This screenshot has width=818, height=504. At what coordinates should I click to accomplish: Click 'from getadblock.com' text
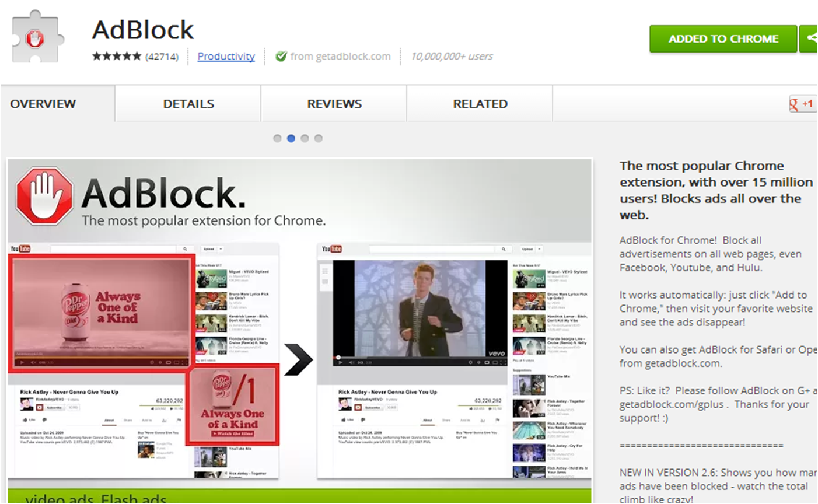[340, 56]
